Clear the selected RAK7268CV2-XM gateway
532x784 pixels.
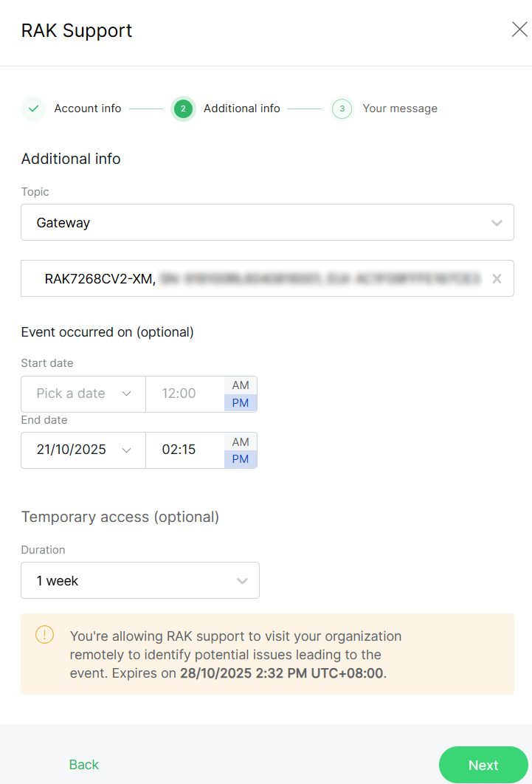(x=497, y=278)
